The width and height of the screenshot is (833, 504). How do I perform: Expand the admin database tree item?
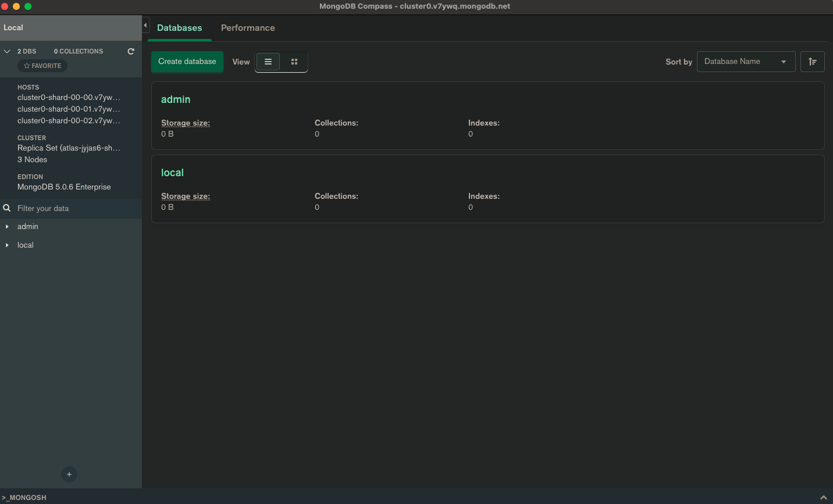[x=7, y=227]
